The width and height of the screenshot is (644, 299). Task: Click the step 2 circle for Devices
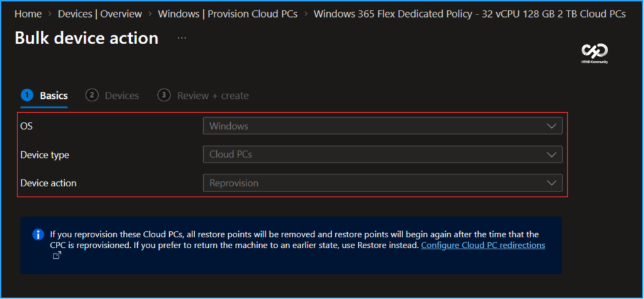(92, 96)
